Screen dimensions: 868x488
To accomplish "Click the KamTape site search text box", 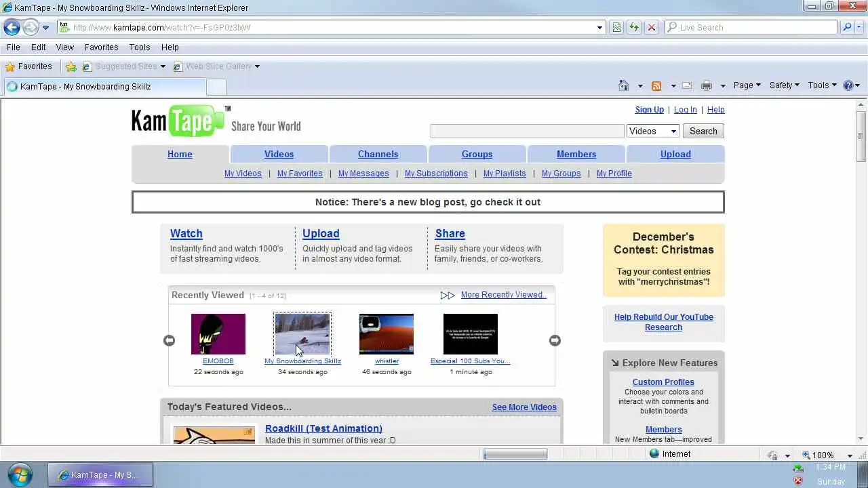I will pyautogui.click(x=527, y=131).
